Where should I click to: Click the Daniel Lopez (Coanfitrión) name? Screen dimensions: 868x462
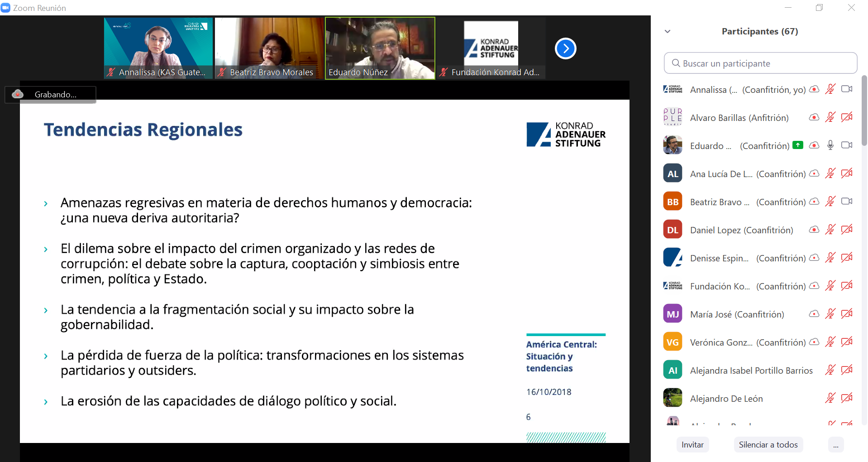[x=741, y=230]
